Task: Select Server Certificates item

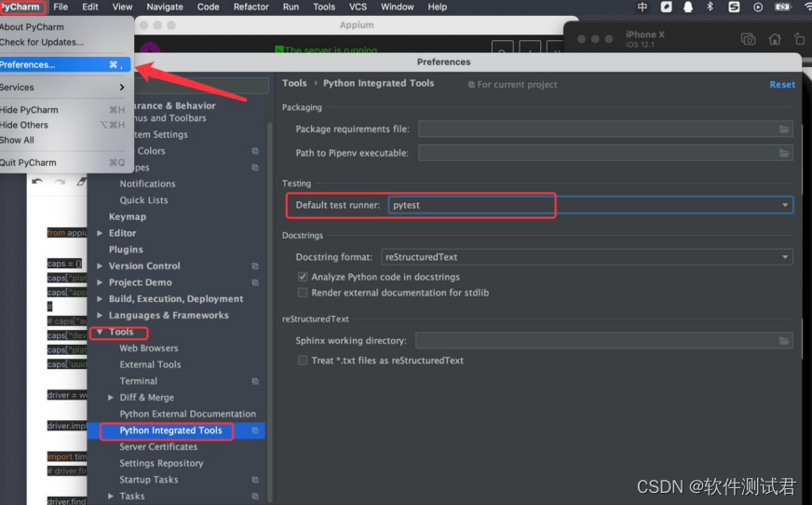Action: point(158,446)
